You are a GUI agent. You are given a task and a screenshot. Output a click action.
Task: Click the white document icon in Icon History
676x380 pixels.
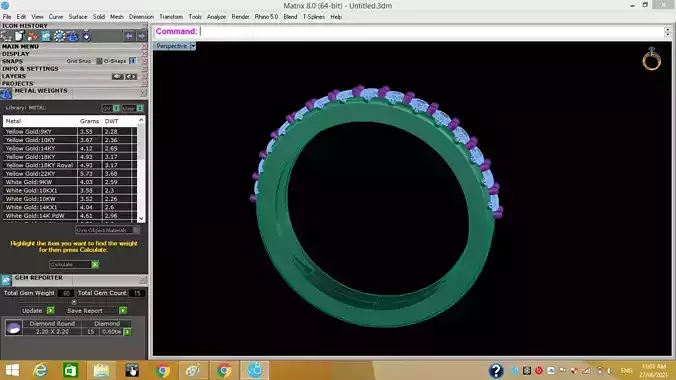click(19, 36)
